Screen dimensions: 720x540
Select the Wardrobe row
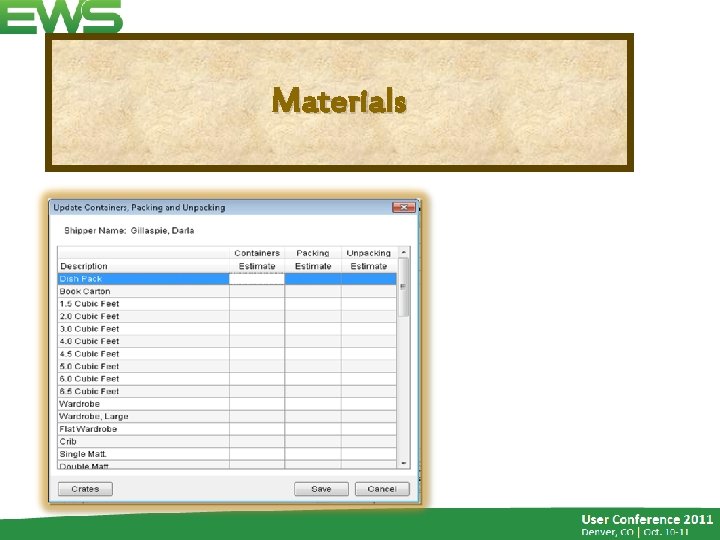click(x=227, y=404)
